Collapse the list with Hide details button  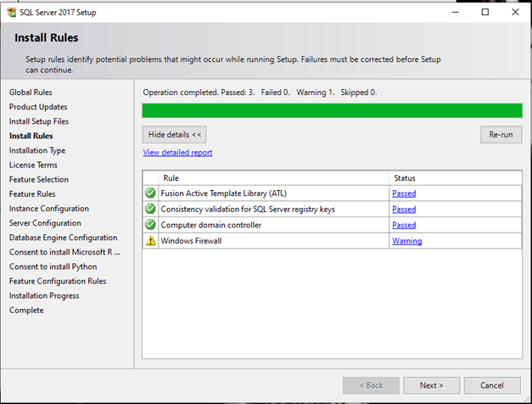(x=174, y=135)
